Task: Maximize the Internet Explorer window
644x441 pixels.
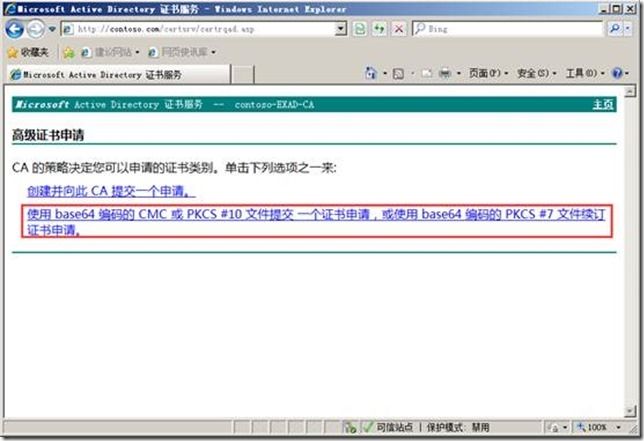Action: tap(616, 9)
